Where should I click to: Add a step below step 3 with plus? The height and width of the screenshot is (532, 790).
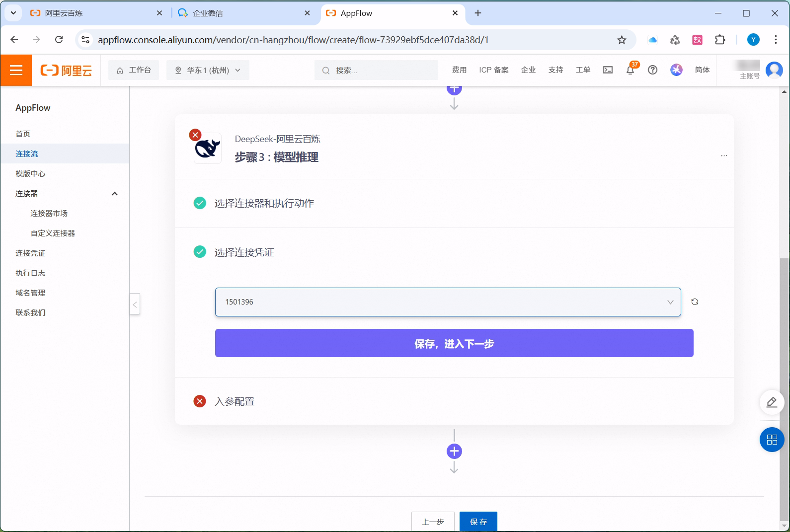tap(454, 451)
